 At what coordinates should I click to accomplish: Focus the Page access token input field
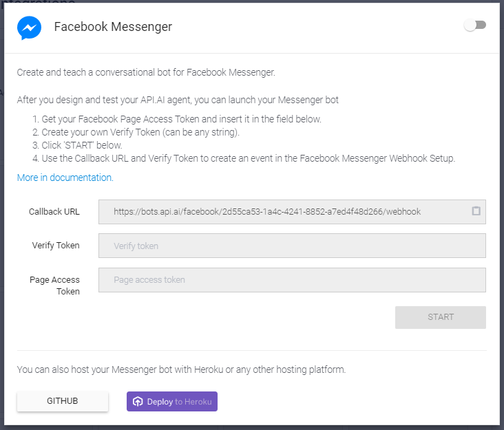click(x=292, y=280)
